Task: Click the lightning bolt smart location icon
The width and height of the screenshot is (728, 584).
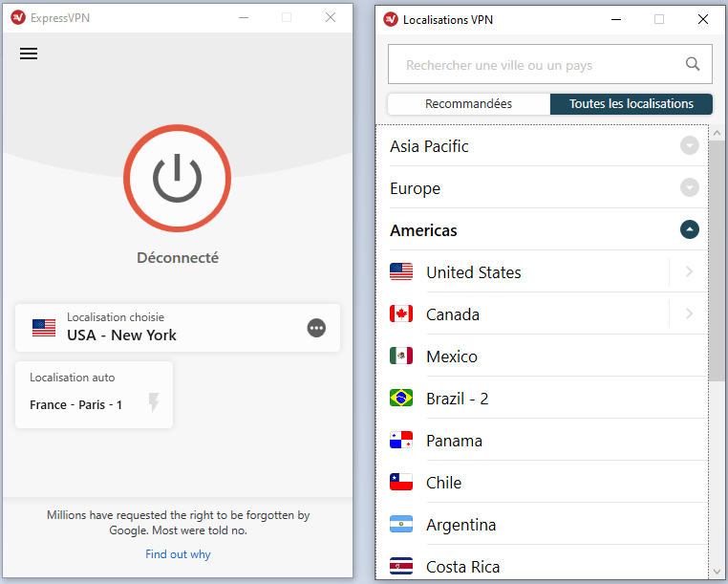Action: (x=154, y=401)
